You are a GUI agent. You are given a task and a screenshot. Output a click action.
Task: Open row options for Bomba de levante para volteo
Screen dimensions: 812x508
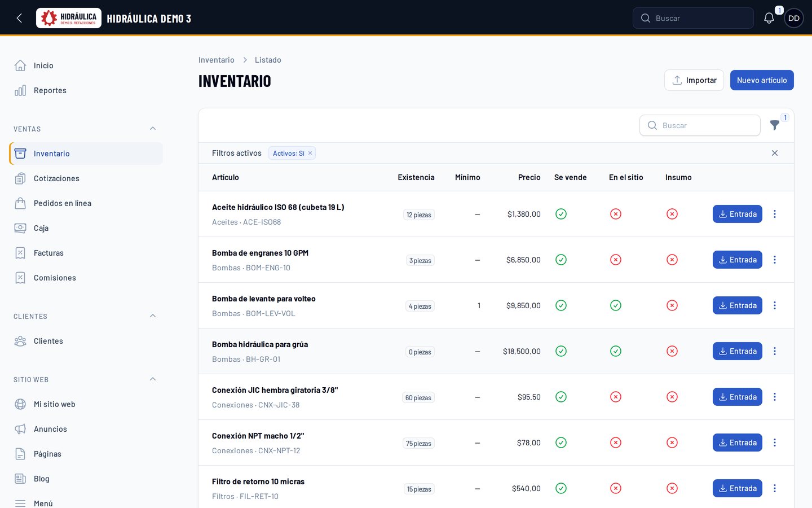pyautogui.click(x=775, y=305)
